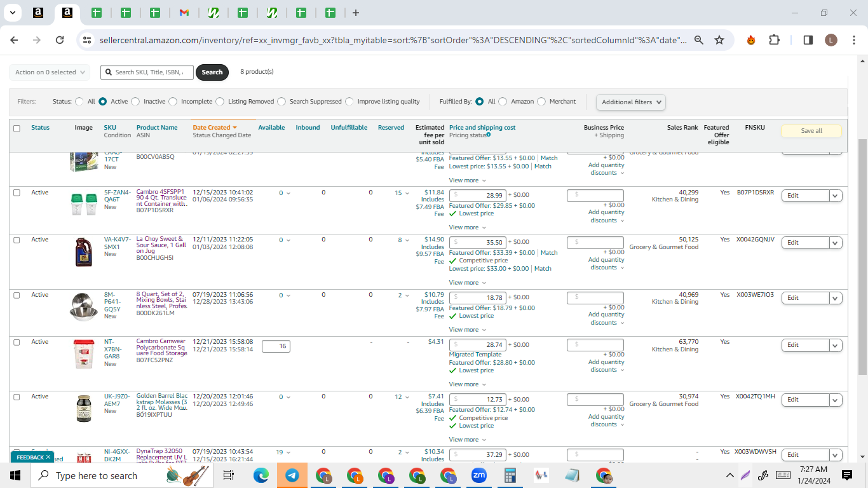Open the flame extension icon
Screen dimensions: 868x488
(x=751, y=40)
